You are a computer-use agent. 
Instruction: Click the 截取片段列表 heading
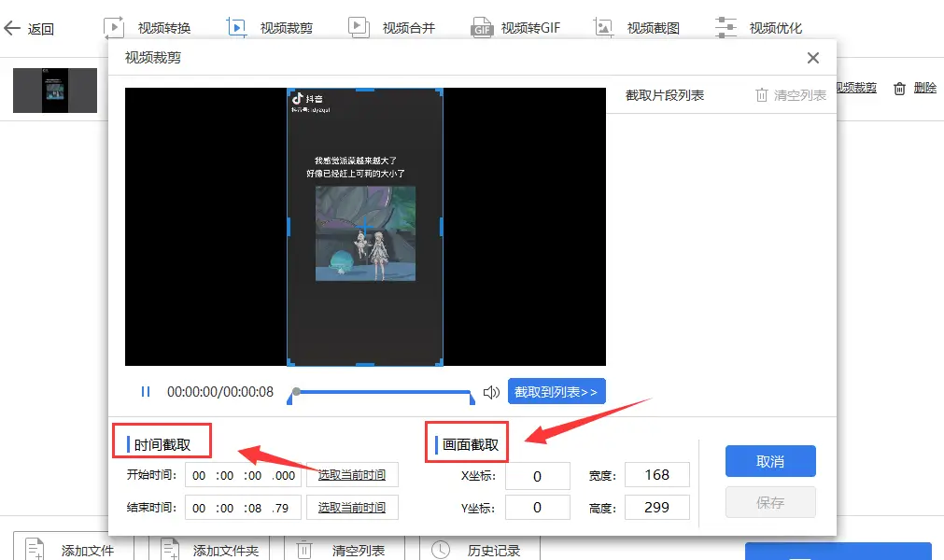pyautogui.click(x=665, y=95)
